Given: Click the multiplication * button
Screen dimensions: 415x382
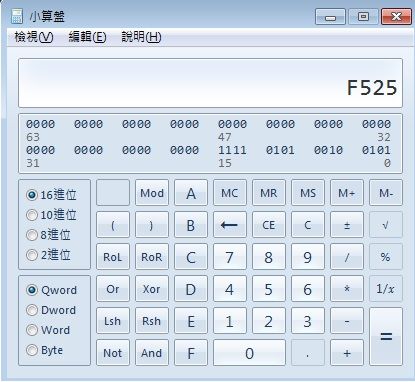Looking at the screenshot, I should coord(347,289).
